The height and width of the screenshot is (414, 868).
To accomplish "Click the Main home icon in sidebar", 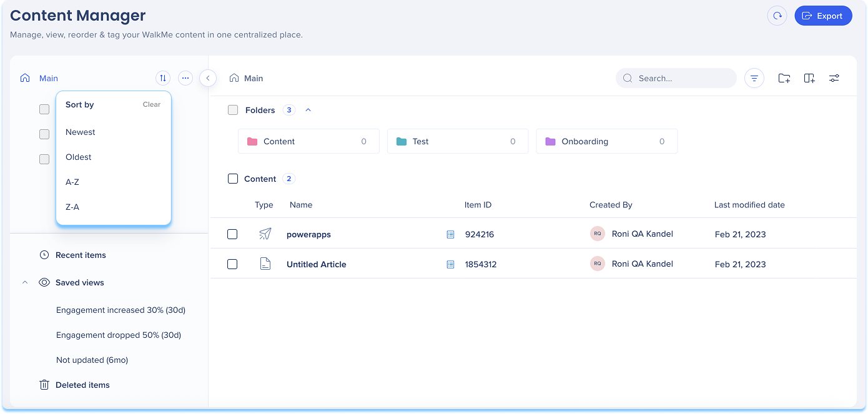I will click(x=25, y=78).
